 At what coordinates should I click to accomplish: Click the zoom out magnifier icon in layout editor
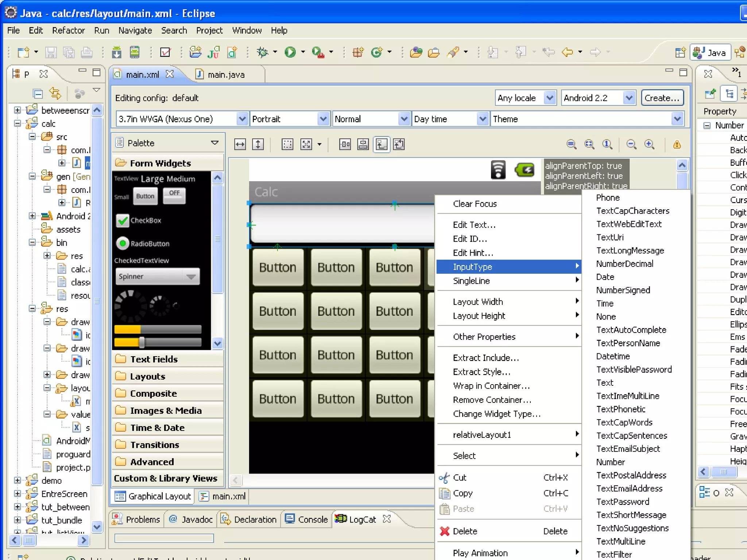point(631,144)
